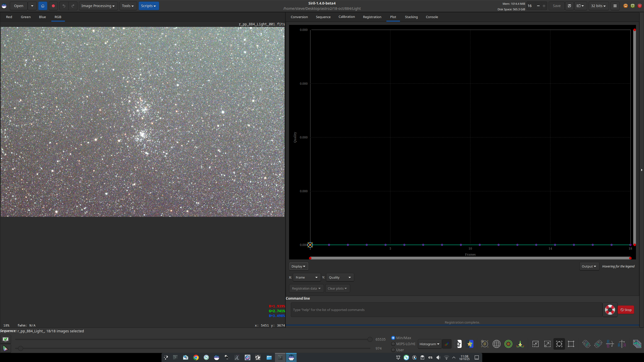
Task: Click the chain link channels icon
Action: click(447, 344)
